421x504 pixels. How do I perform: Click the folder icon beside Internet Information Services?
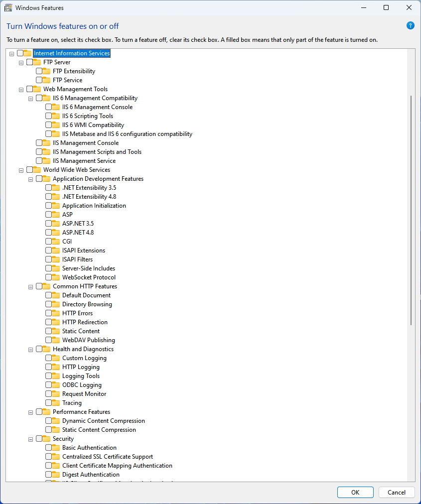[x=27, y=53]
